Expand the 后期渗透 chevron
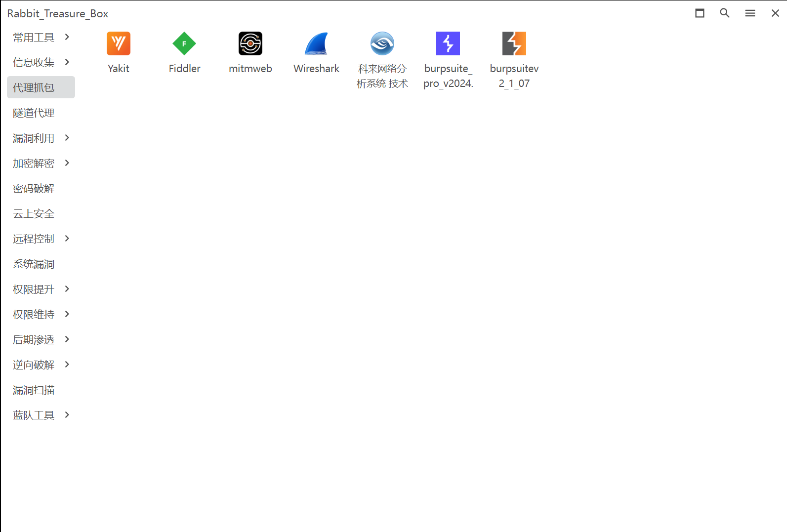This screenshot has height=532, width=787. (67, 339)
